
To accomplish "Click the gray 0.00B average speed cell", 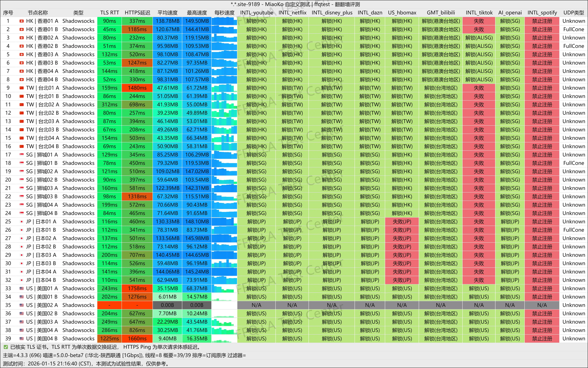I will coord(167,305).
